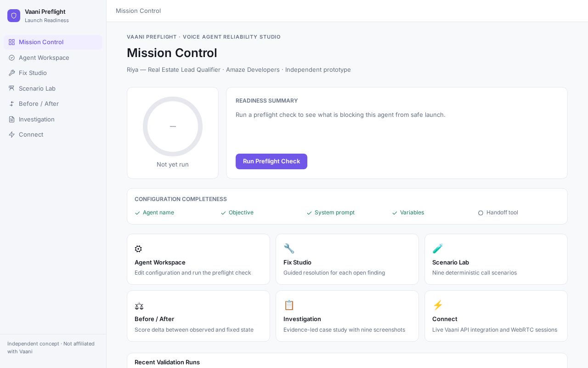Click the green check icon beside Agent name
This screenshot has width=588, height=368.
pos(137,213)
